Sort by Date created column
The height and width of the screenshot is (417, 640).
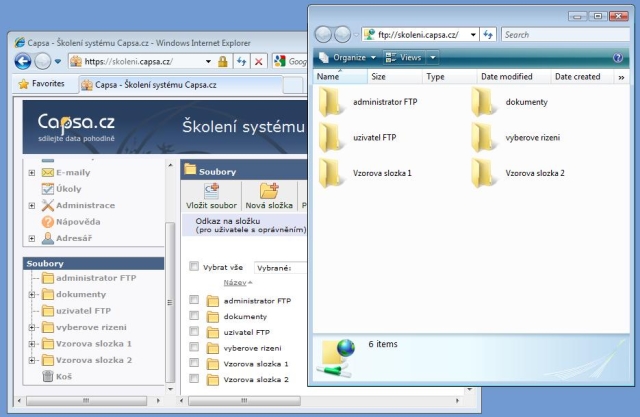pos(582,76)
